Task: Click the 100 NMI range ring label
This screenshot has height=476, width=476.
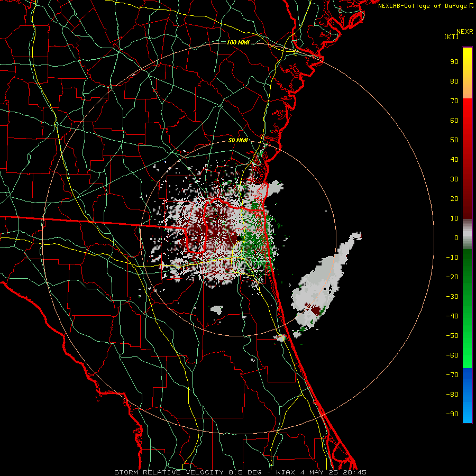Action: [238, 42]
